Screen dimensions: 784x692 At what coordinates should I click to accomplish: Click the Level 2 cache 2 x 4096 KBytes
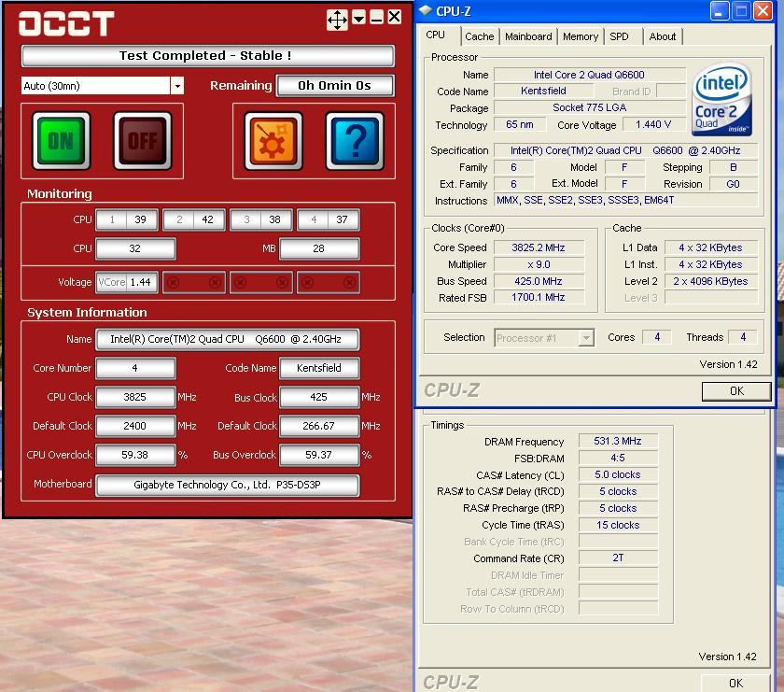click(x=710, y=282)
